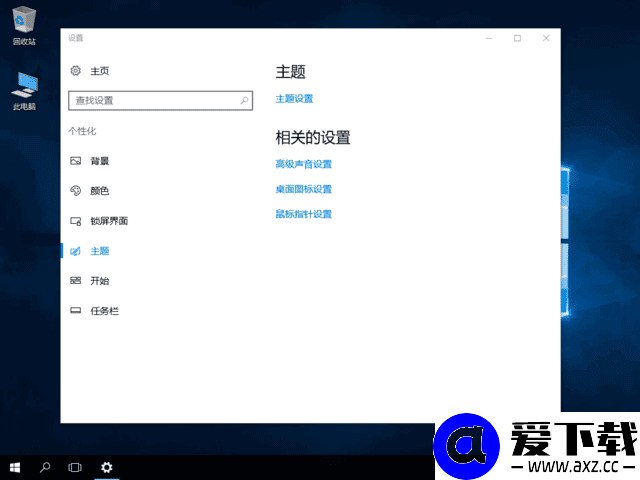Close the 设置 window
The width and height of the screenshot is (640, 480).
pyautogui.click(x=546, y=38)
